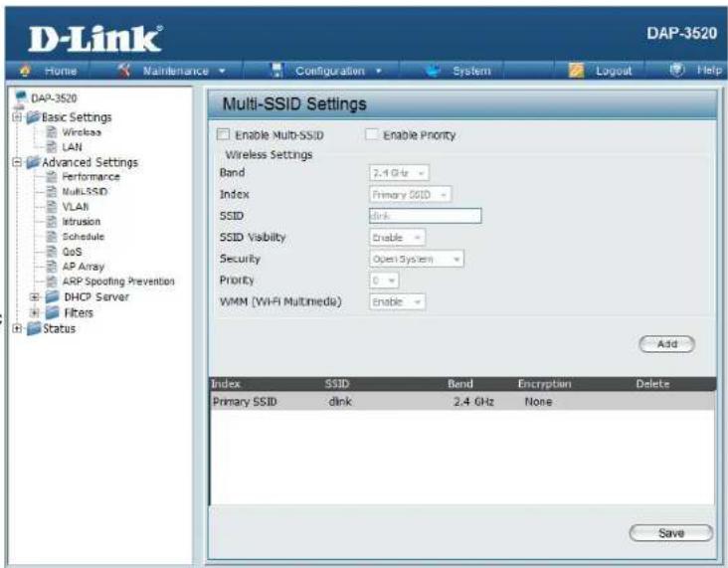The width and height of the screenshot is (728, 568).
Task: Click the Filters folder icon
Action: (53, 312)
